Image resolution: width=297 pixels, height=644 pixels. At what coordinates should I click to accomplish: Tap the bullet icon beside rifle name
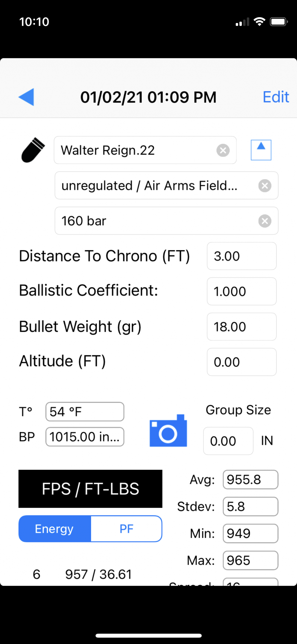pyautogui.click(x=33, y=150)
